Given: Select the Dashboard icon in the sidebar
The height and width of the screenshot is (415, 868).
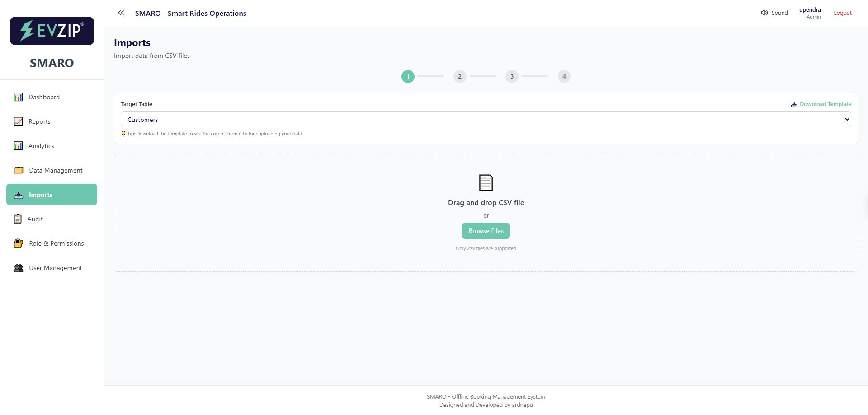Looking at the screenshot, I should click(18, 97).
